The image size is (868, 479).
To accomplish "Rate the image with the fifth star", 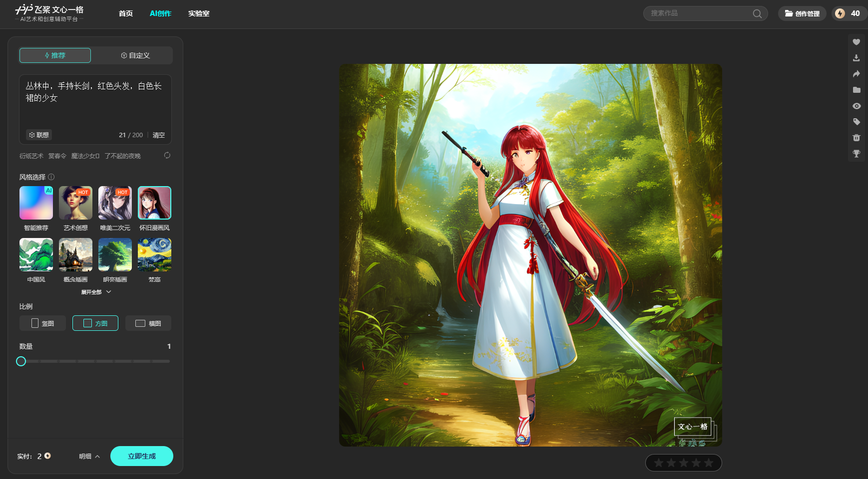I will coord(709,463).
